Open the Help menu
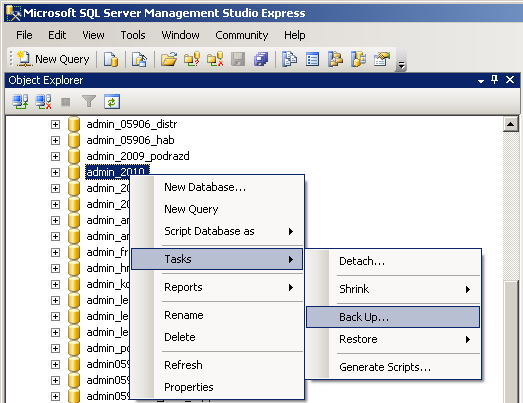This screenshot has height=403, width=523. pyautogui.click(x=295, y=35)
